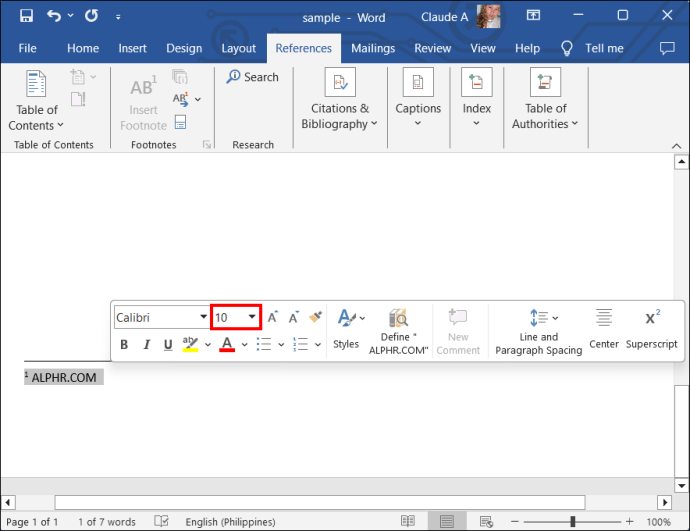Switch to Read Mode view
690x531 pixels.
(x=408, y=521)
